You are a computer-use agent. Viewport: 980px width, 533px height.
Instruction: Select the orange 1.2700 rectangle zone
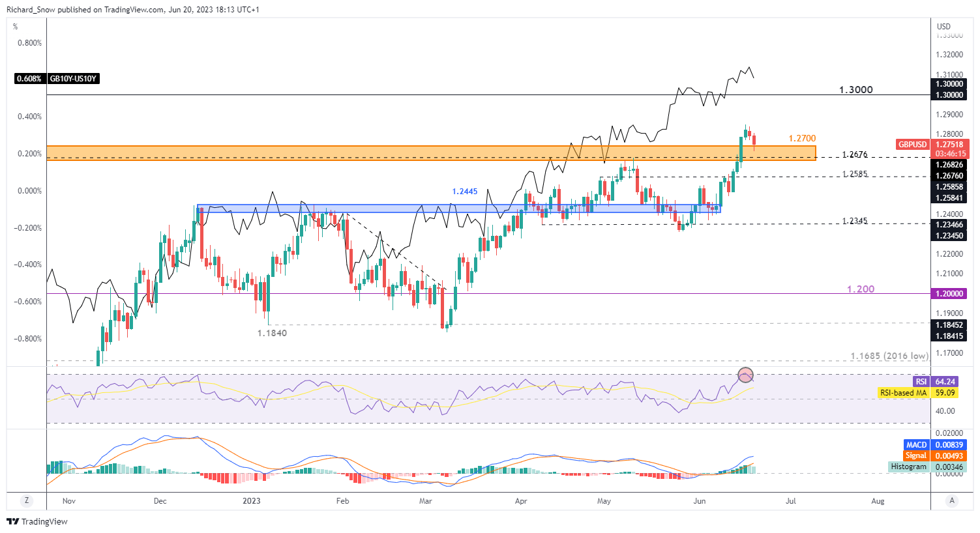[x=431, y=153]
